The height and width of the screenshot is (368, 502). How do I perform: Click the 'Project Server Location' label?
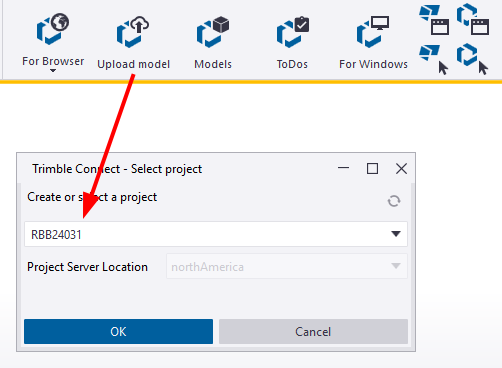[87, 267]
